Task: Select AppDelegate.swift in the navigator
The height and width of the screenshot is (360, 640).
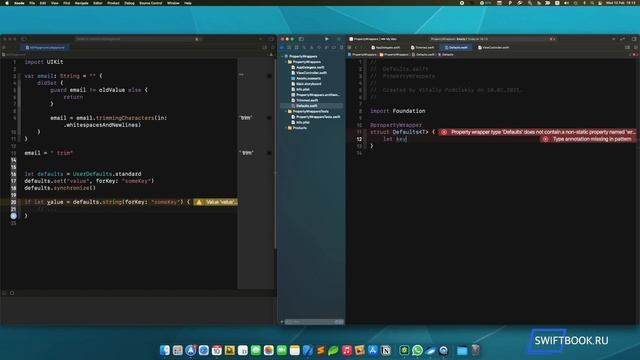Action: coord(310,67)
